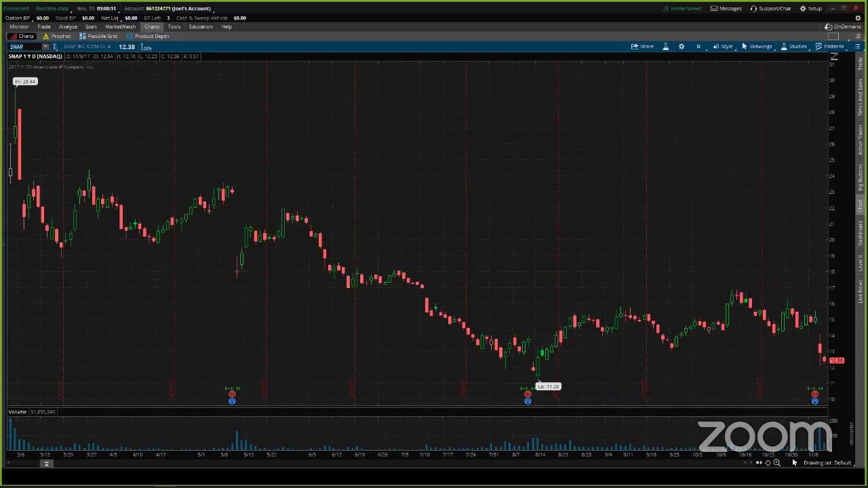The height and width of the screenshot is (488, 868).
Task: Open the Setup menu
Action: click(811, 8)
